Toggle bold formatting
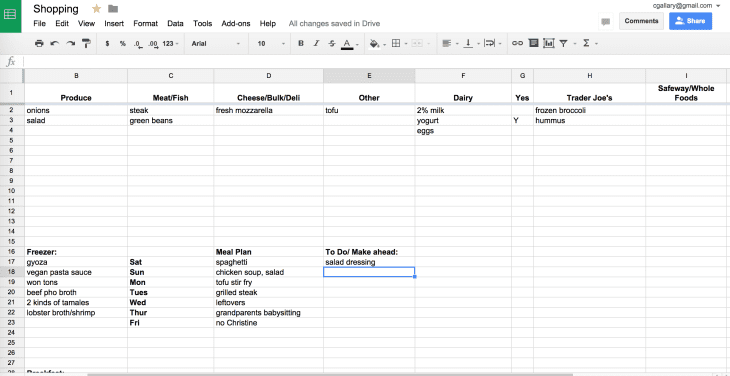730x376 pixels. [301, 43]
